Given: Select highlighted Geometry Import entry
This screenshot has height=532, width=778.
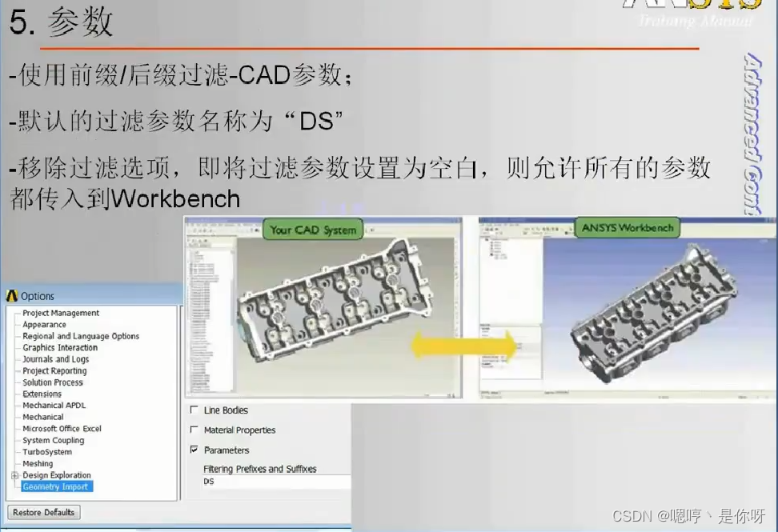Looking at the screenshot, I should 57,486.
